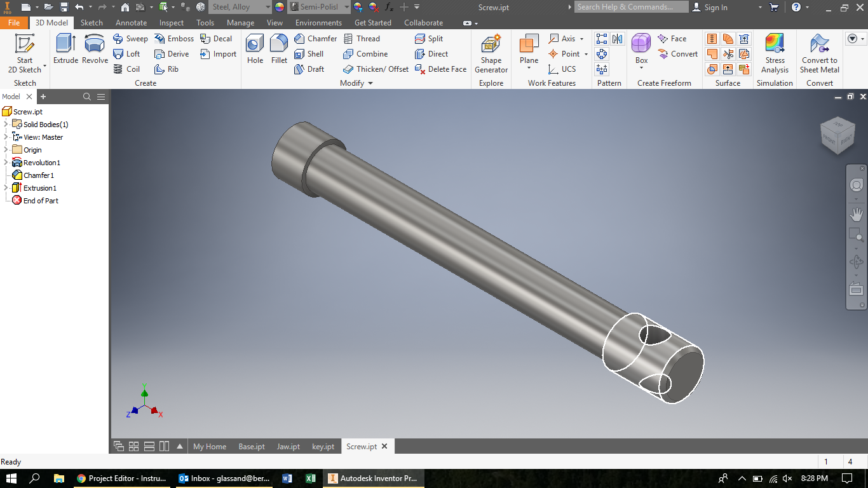Choose the Sweep tool
The height and width of the screenshot is (488, 868).
coord(130,39)
